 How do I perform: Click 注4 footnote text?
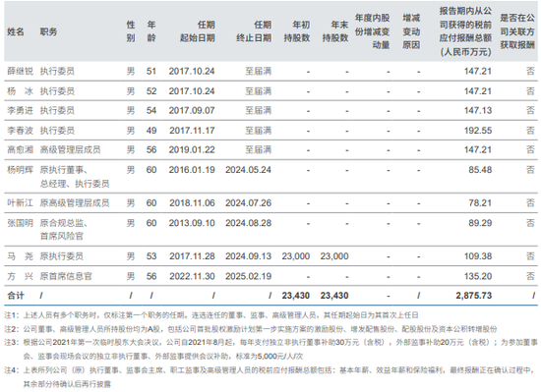pyautogui.click(x=270, y=377)
